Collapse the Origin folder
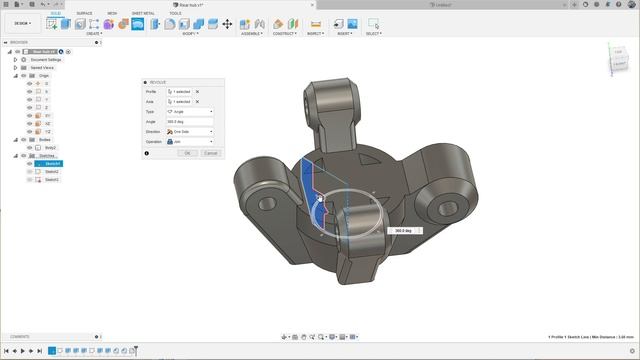The width and height of the screenshot is (640, 360). point(16,76)
